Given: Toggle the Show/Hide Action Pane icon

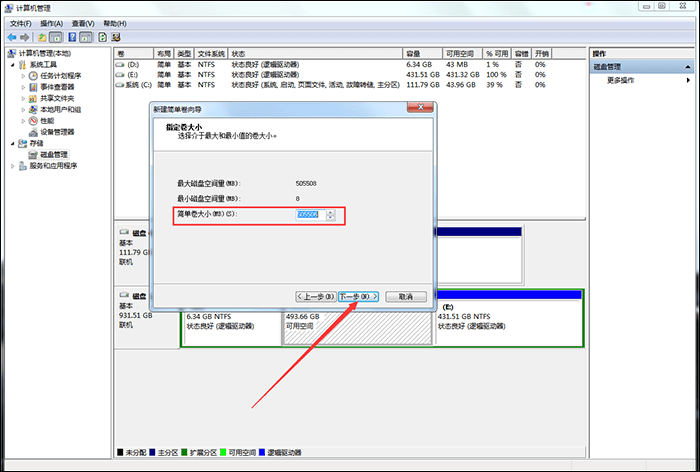Looking at the screenshot, I should 85,38.
